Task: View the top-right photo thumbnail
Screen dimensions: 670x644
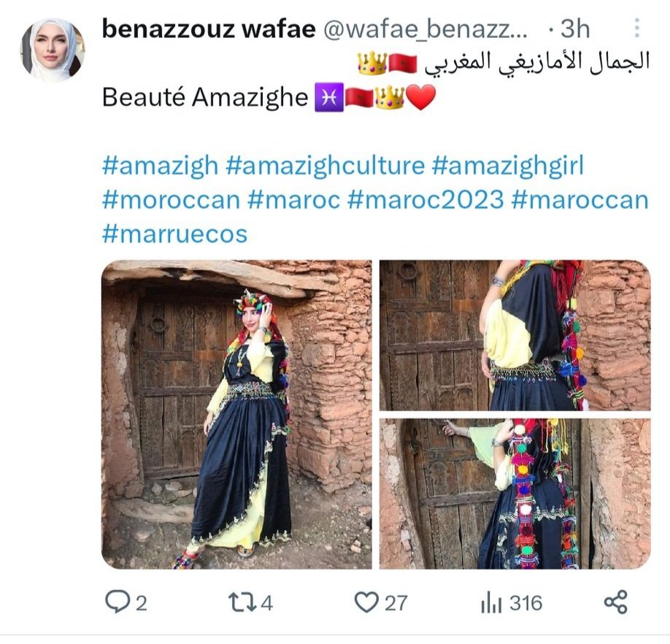Action: [515, 335]
